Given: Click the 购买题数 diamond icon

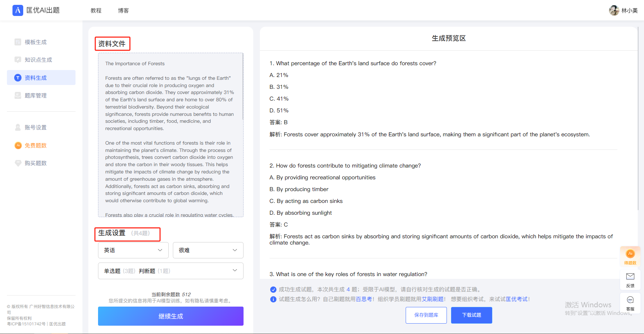Looking at the screenshot, I should [18, 163].
